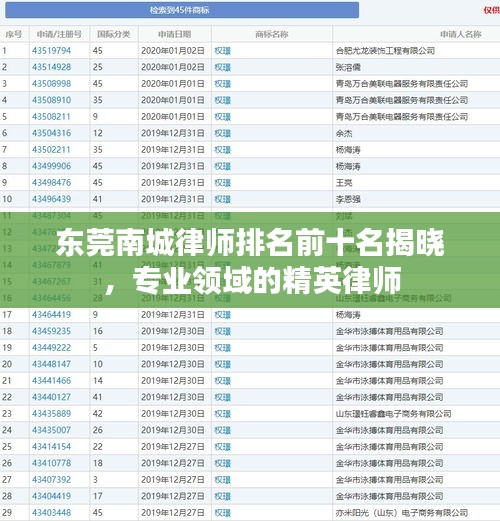Click the green overlay banner about 东莞南城律师排名
The height and width of the screenshot is (521, 500).
pyautogui.click(x=250, y=260)
